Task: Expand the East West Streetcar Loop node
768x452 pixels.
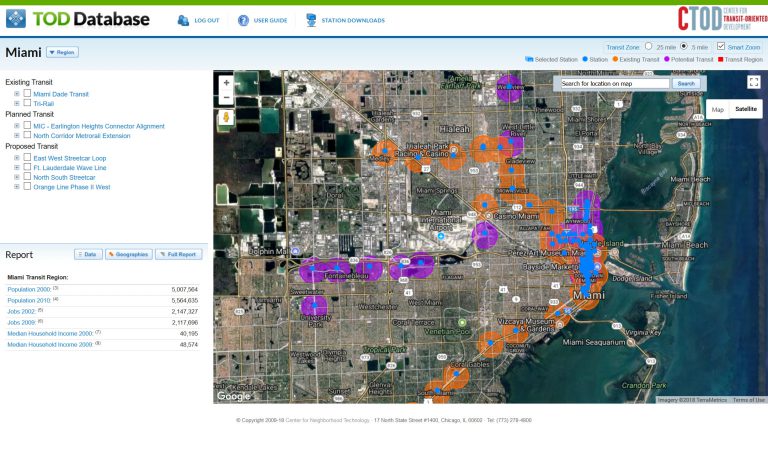Action: pos(17,158)
